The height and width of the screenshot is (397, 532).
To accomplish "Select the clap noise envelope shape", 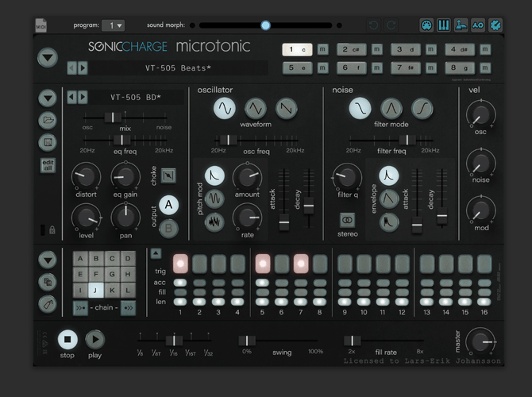I will pyautogui.click(x=389, y=222).
